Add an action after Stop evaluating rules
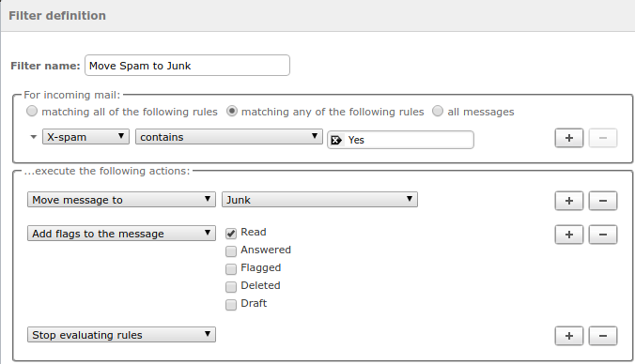635x364 pixels. [569, 336]
